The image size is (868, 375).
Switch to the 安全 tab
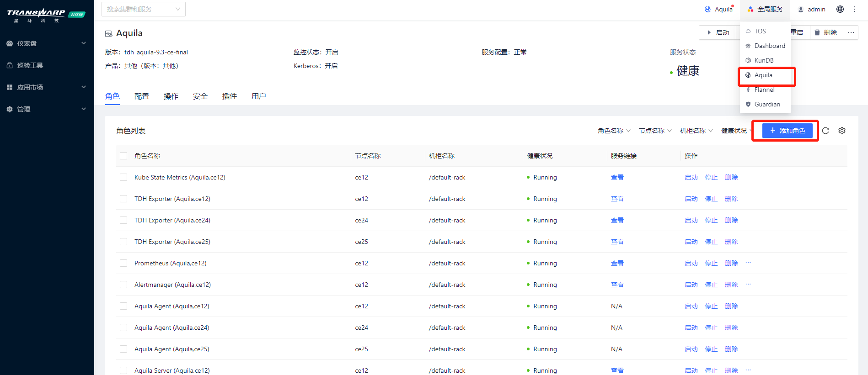click(x=200, y=96)
